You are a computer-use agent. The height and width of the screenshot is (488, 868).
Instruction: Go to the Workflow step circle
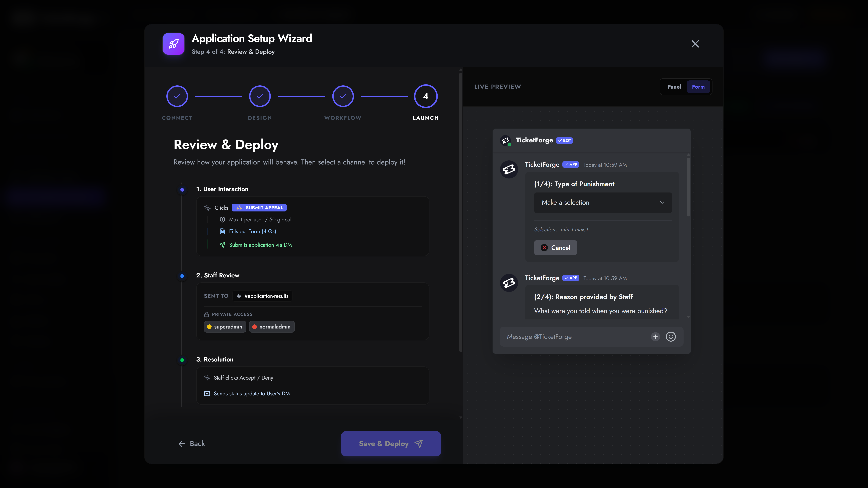(343, 96)
